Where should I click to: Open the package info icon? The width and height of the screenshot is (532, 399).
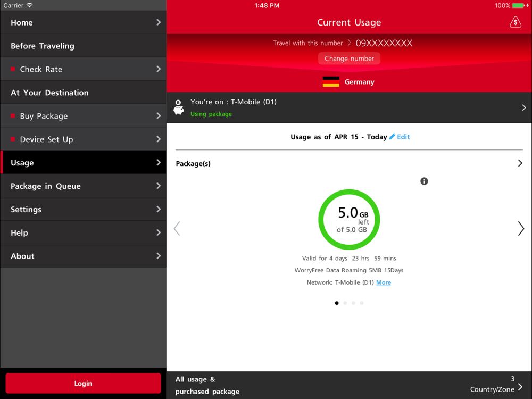424,181
